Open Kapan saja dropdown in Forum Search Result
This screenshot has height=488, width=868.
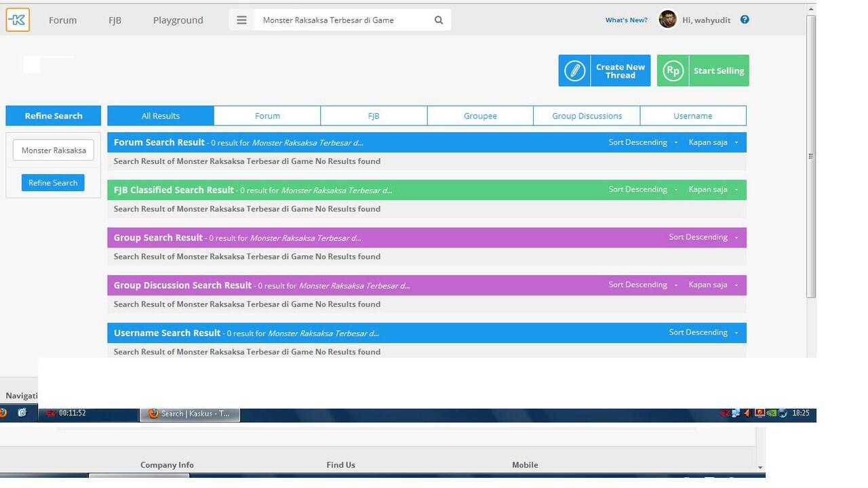[x=713, y=142]
